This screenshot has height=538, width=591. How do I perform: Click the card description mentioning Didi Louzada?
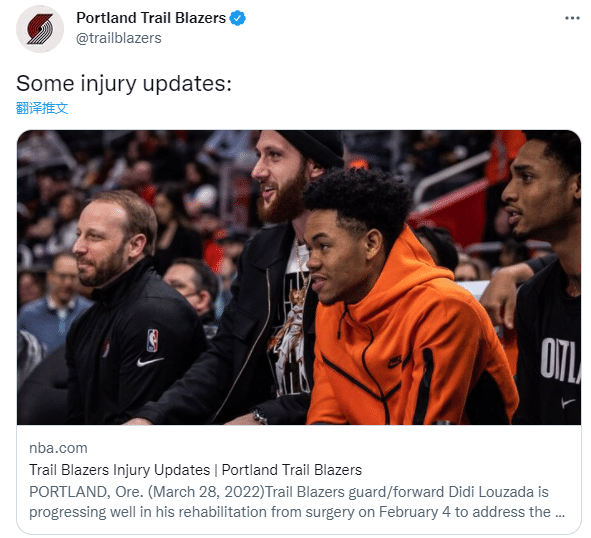297,502
